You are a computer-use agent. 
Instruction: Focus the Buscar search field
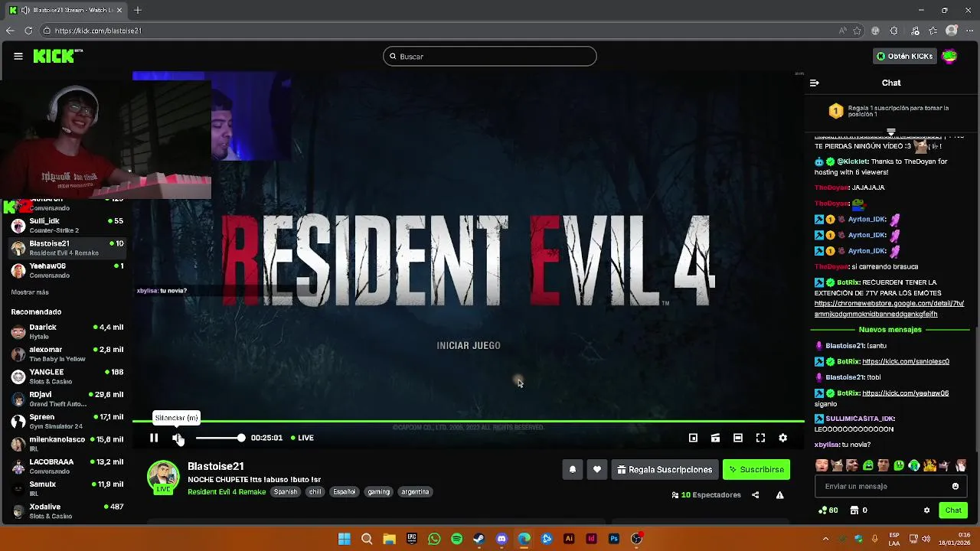click(490, 56)
